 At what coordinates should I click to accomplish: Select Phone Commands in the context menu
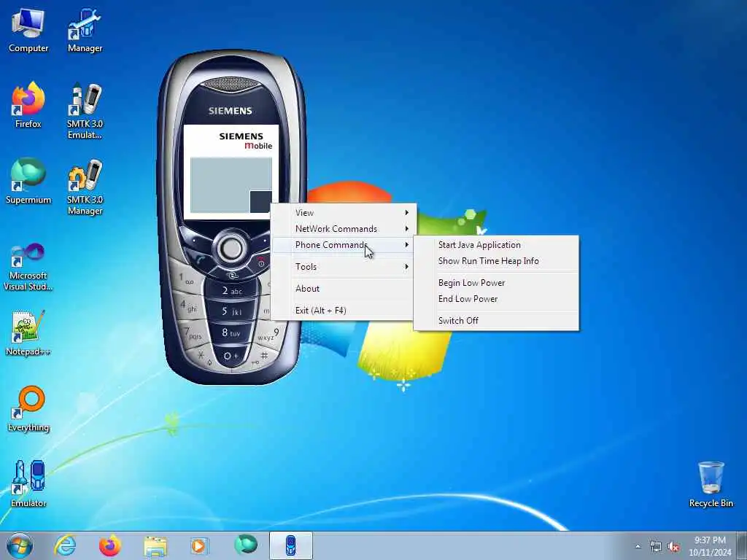343,245
